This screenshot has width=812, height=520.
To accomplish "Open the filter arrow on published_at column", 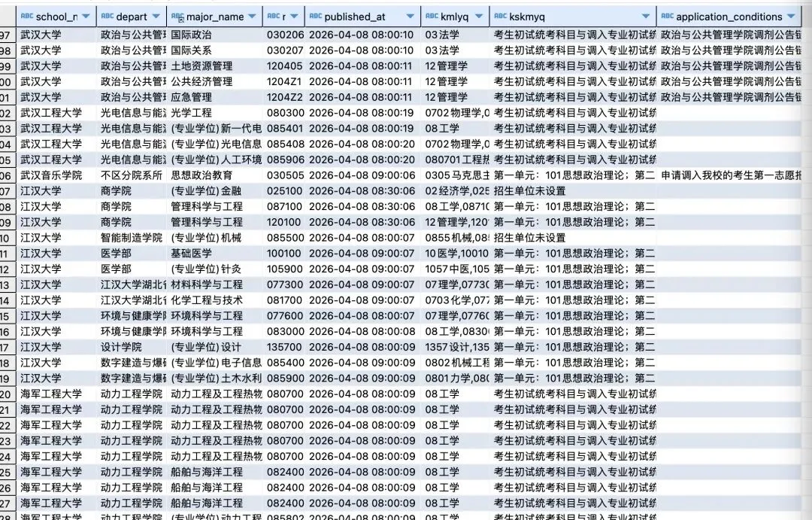I will pyautogui.click(x=411, y=17).
